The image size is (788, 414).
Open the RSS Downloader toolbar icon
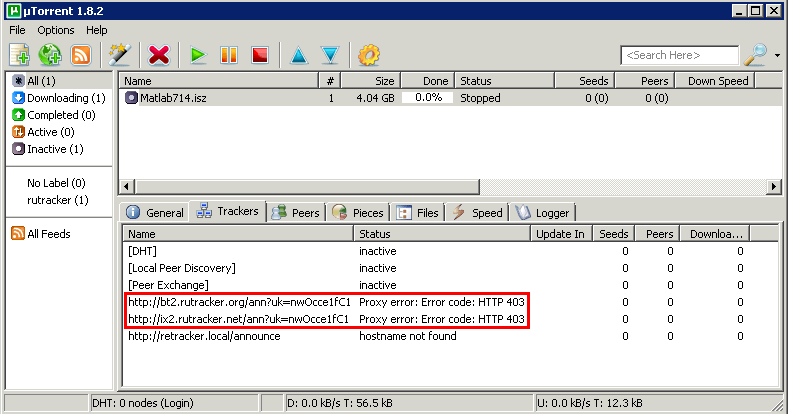pyautogui.click(x=81, y=55)
